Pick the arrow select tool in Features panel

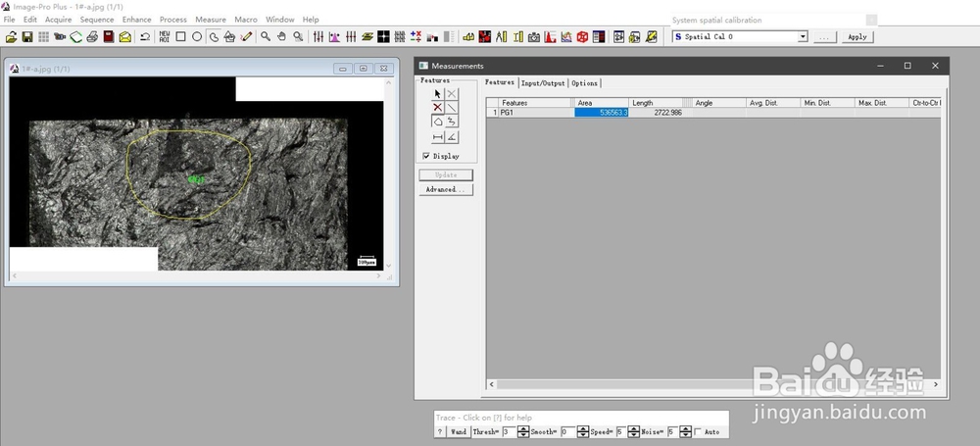437,94
